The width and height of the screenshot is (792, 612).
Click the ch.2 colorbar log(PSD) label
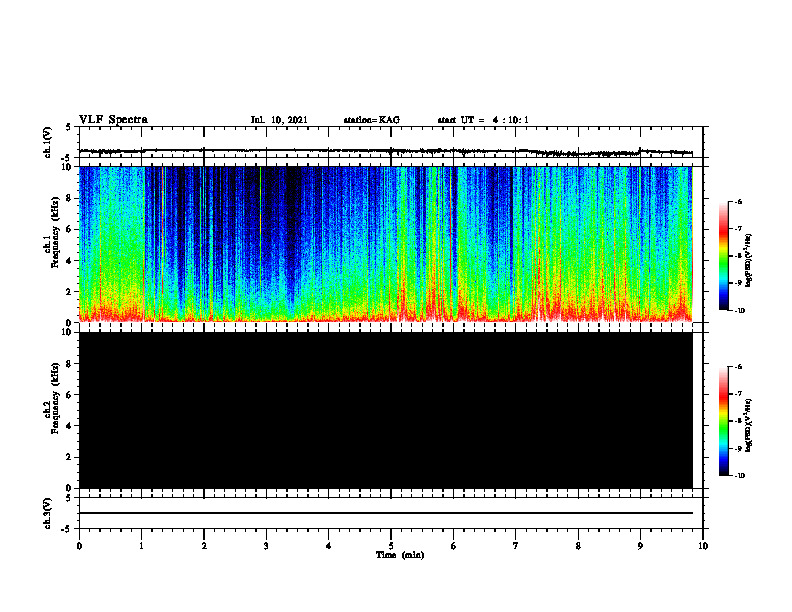(748, 426)
